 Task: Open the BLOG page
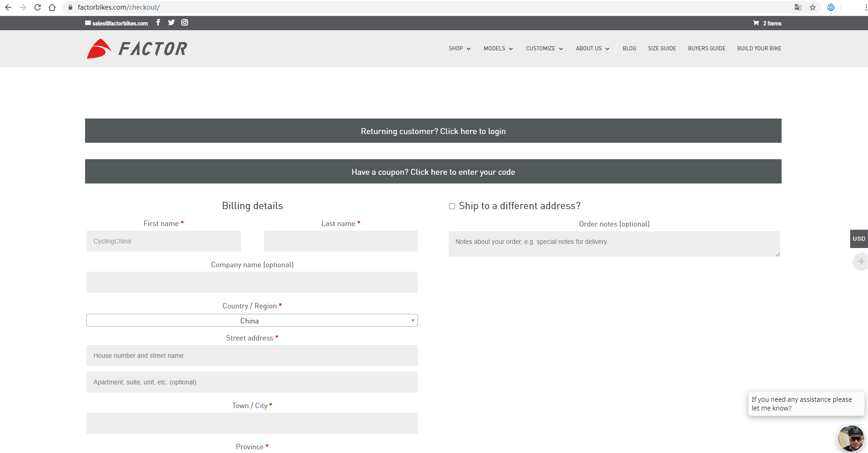click(x=629, y=49)
